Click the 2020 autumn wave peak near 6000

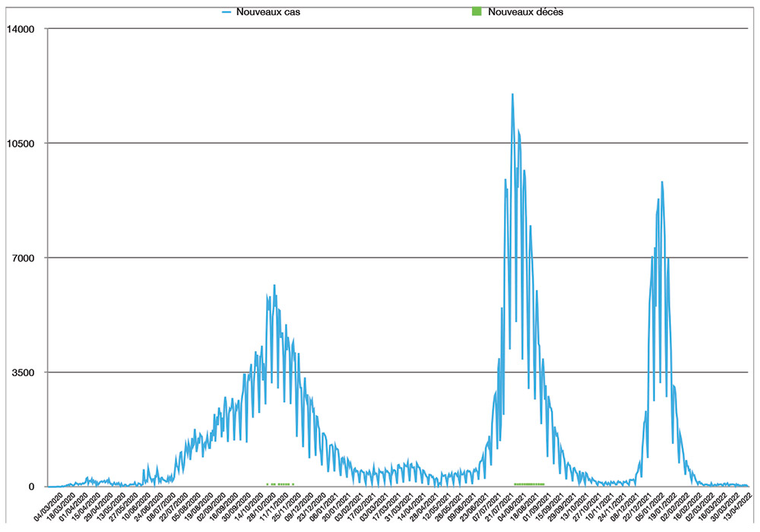[274, 286]
